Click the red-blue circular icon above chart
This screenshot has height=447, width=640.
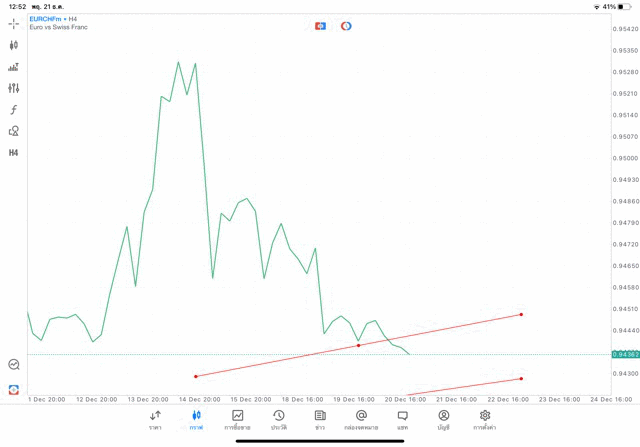[346, 26]
